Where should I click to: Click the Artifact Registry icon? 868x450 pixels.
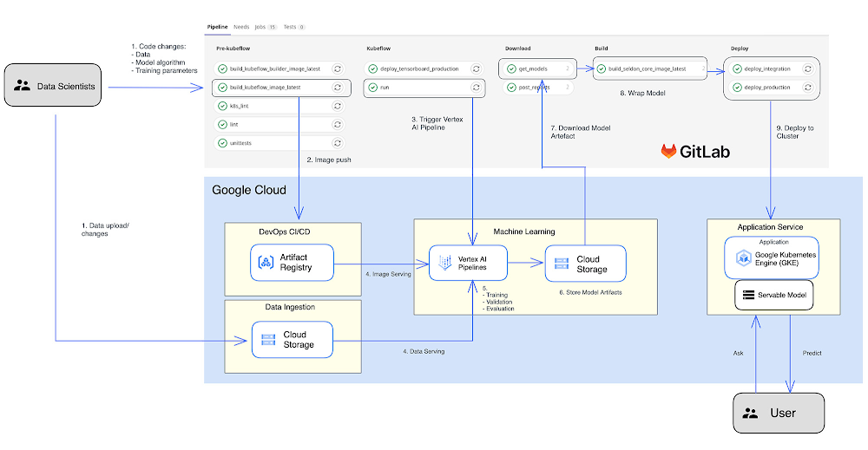[266, 263]
